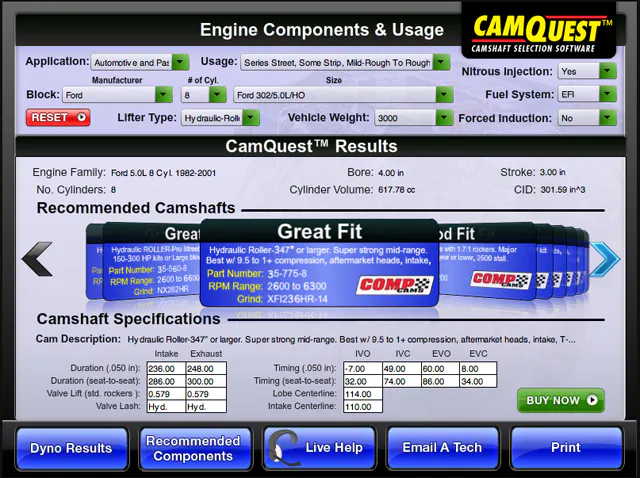Click the Live Help headset icon
Screen dimensions: 640x478
[x=286, y=446]
